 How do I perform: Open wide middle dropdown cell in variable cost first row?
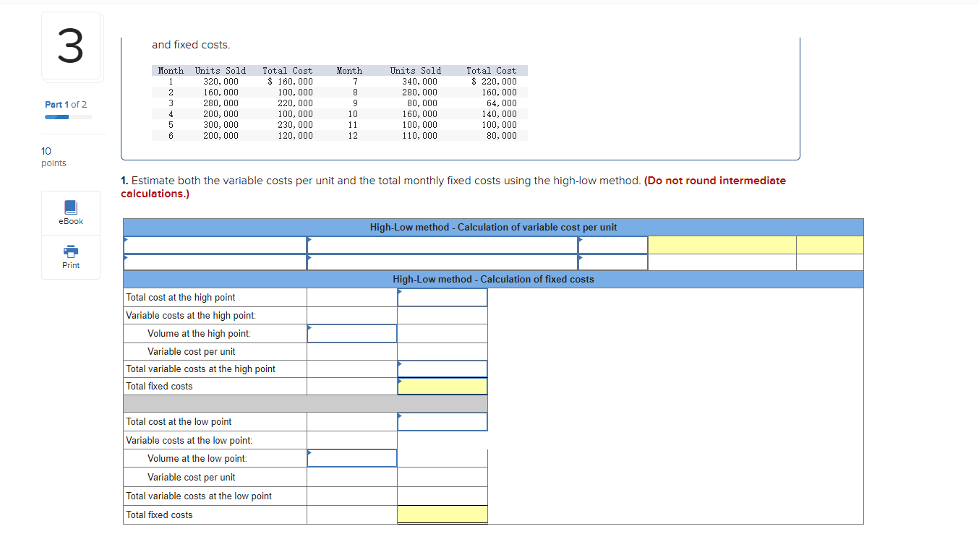[x=442, y=245]
